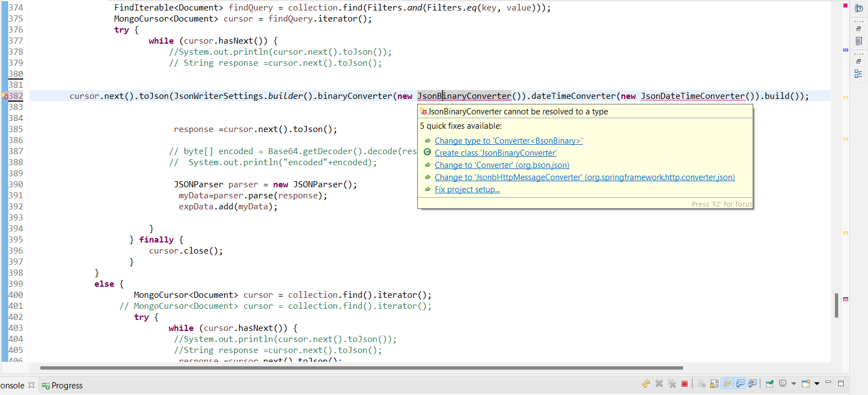This screenshot has height=395, width=868.
Task: Click the quick fix lightbulb on line 382
Action: [5, 96]
